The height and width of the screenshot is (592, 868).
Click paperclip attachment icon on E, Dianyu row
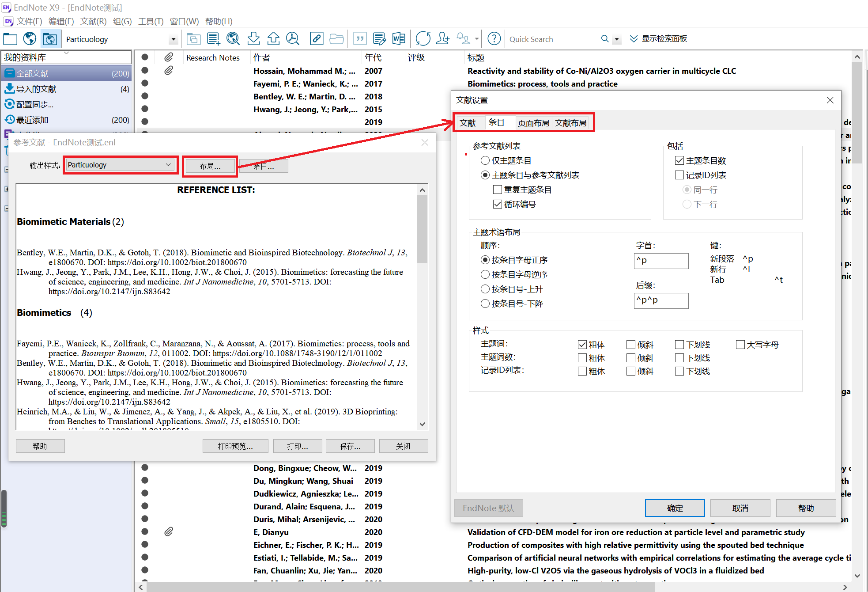coord(169,532)
